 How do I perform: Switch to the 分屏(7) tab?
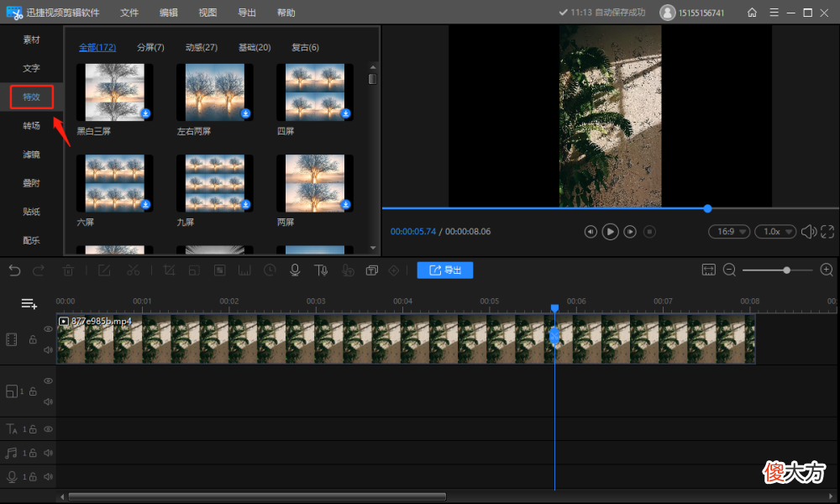click(x=150, y=47)
